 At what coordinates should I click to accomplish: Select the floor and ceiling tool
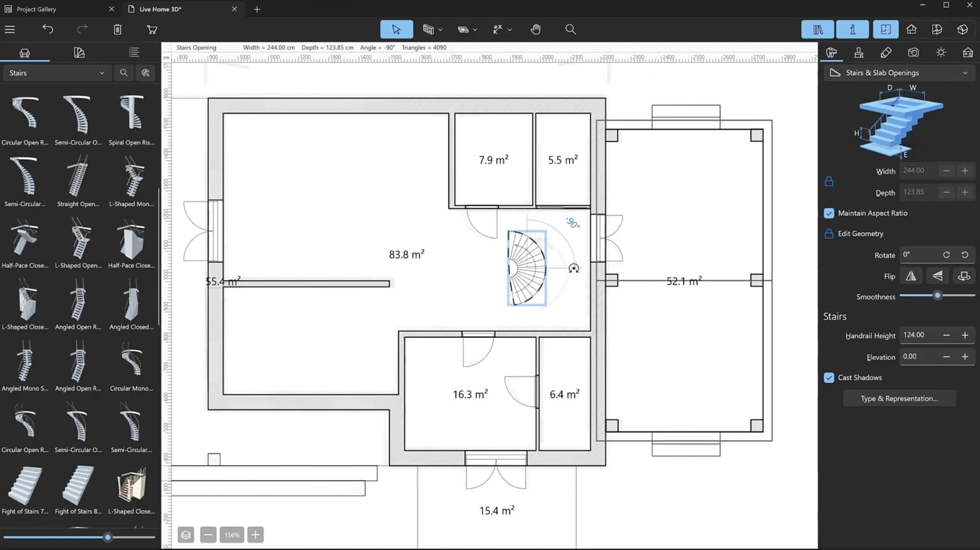(x=463, y=29)
